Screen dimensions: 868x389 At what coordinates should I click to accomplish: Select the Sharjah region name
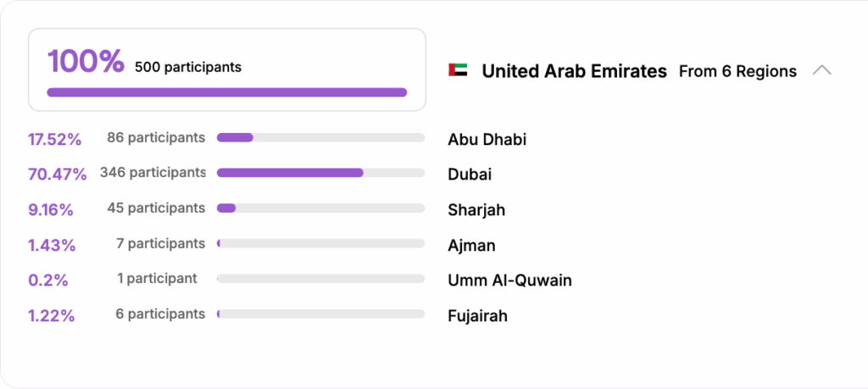pos(476,210)
